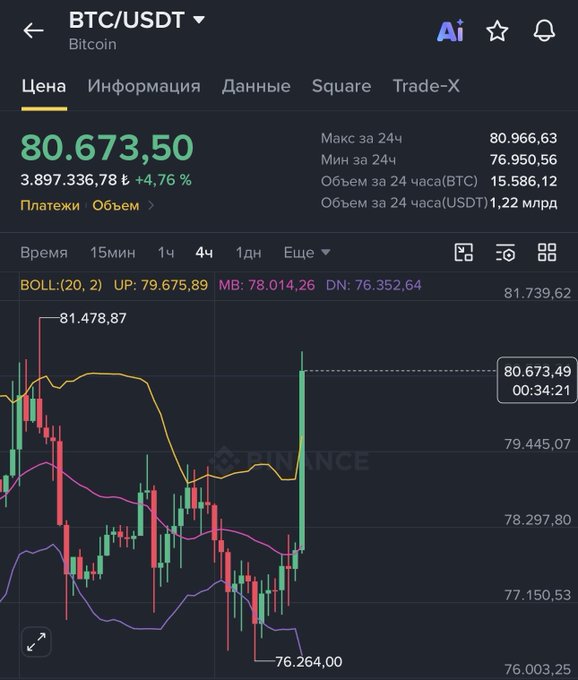
Task: Open the chevron next to Объем
Action: click(x=151, y=205)
